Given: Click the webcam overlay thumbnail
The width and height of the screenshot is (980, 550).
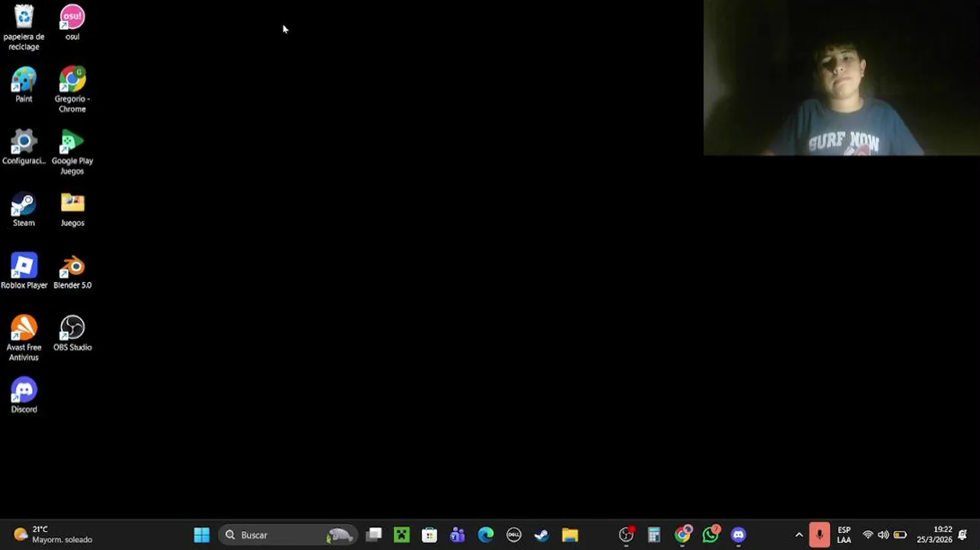Looking at the screenshot, I should coord(841,78).
